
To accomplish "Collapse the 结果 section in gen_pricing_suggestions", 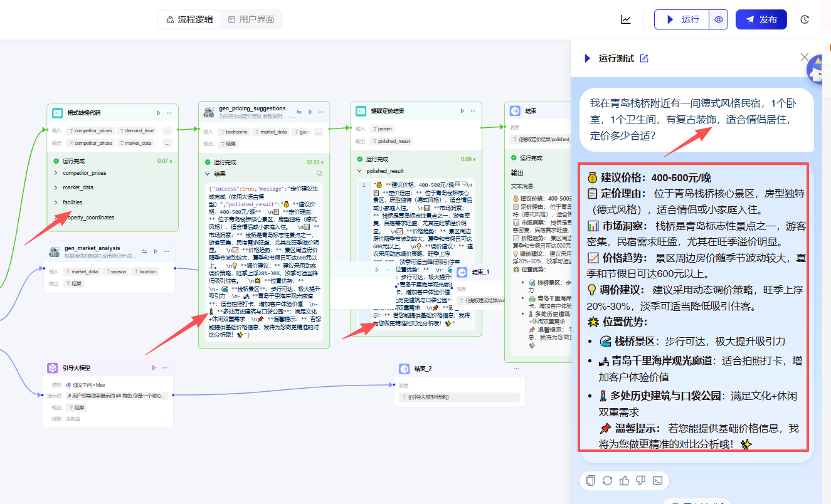I will pos(208,174).
